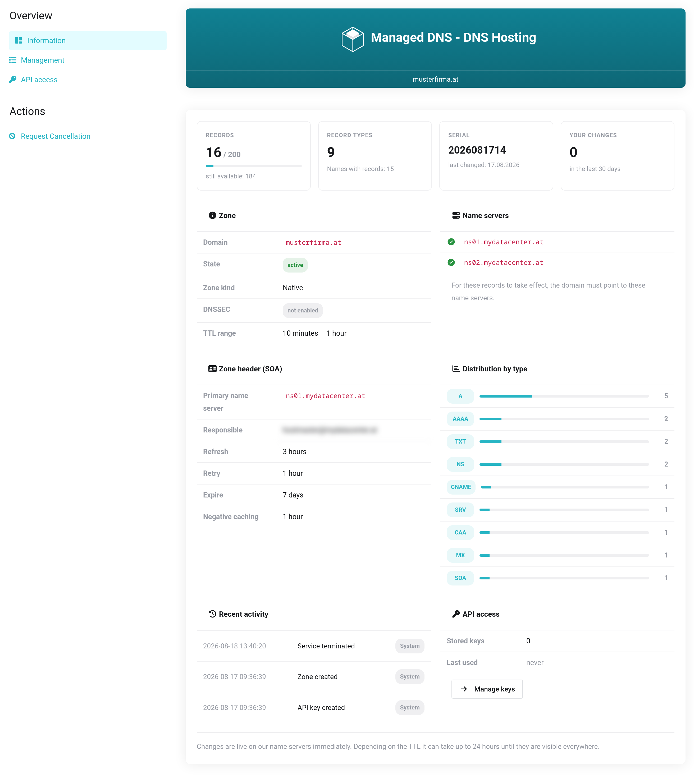This screenshot has width=694, height=784.
Task: Click the Manage keys button
Action: pyautogui.click(x=487, y=689)
